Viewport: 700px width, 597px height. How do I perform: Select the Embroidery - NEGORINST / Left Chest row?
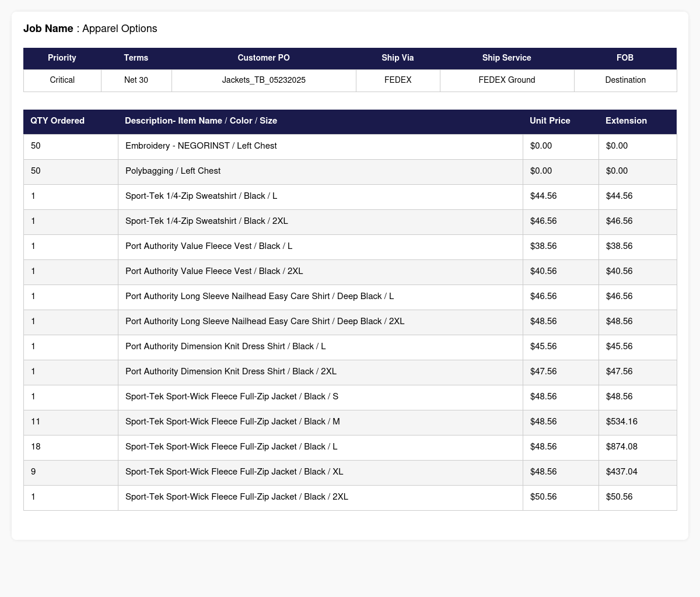click(x=350, y=146)
